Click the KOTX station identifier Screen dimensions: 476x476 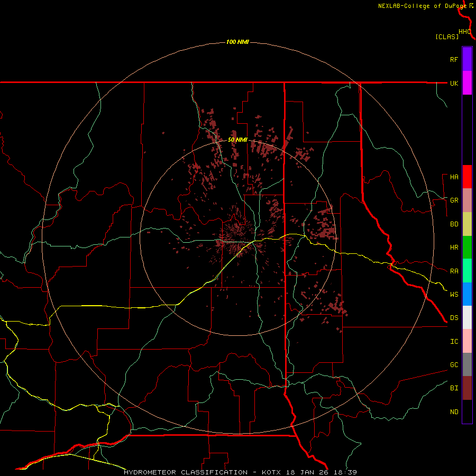point(272,472)
